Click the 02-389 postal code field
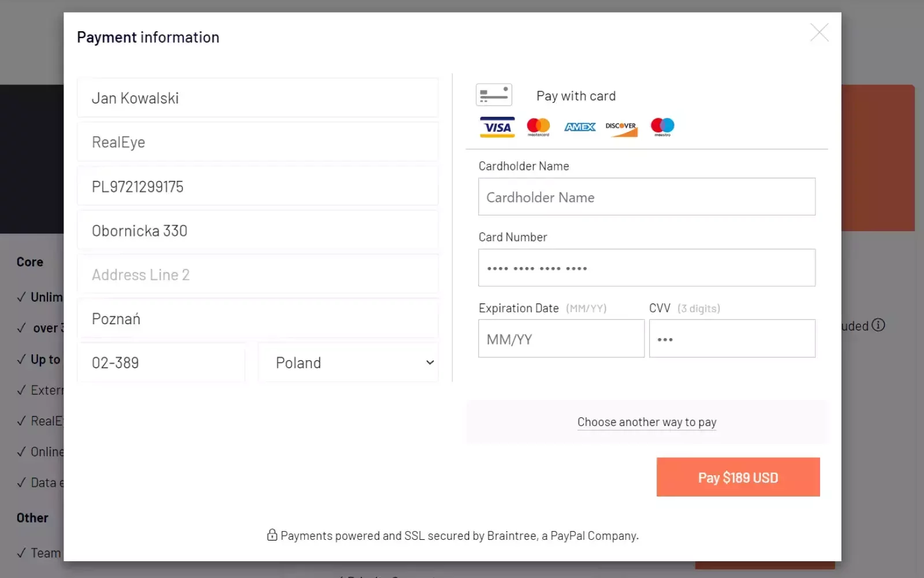 [161, 362]
